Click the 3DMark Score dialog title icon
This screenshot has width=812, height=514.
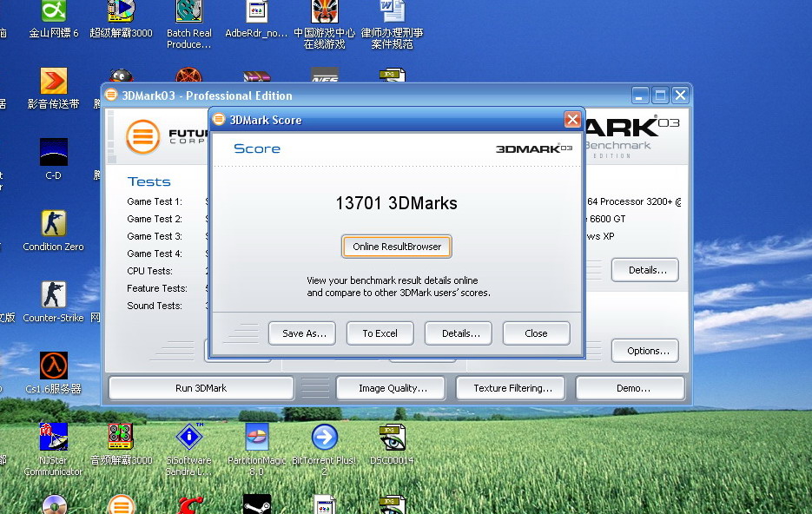[x=219, y=120]
